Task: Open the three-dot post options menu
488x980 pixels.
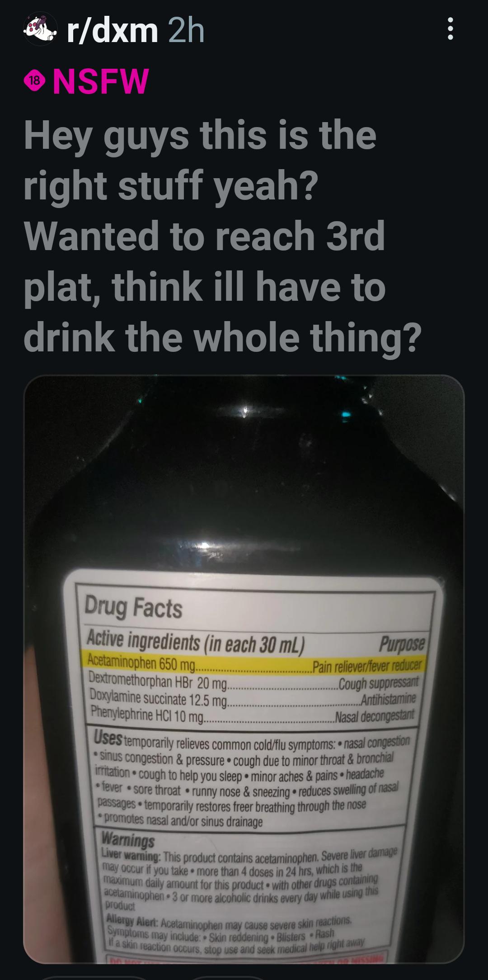Action: click(x=450, y=29)
